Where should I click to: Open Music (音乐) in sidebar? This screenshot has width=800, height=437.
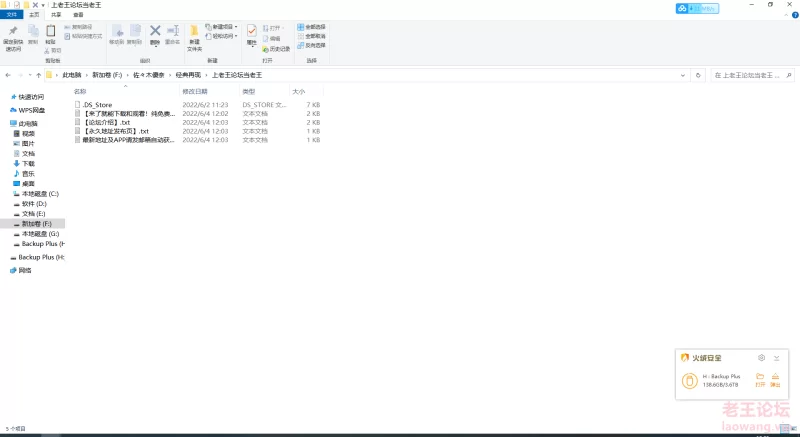[28, 174]
